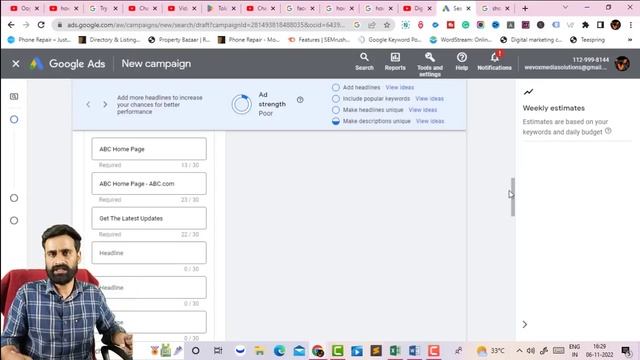Open the tab search dropdown arrow

565,7
